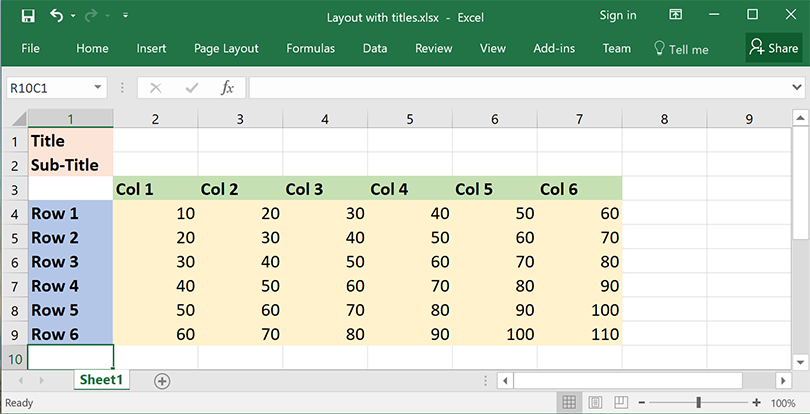Select the cell containing 110

pos(580,334)
